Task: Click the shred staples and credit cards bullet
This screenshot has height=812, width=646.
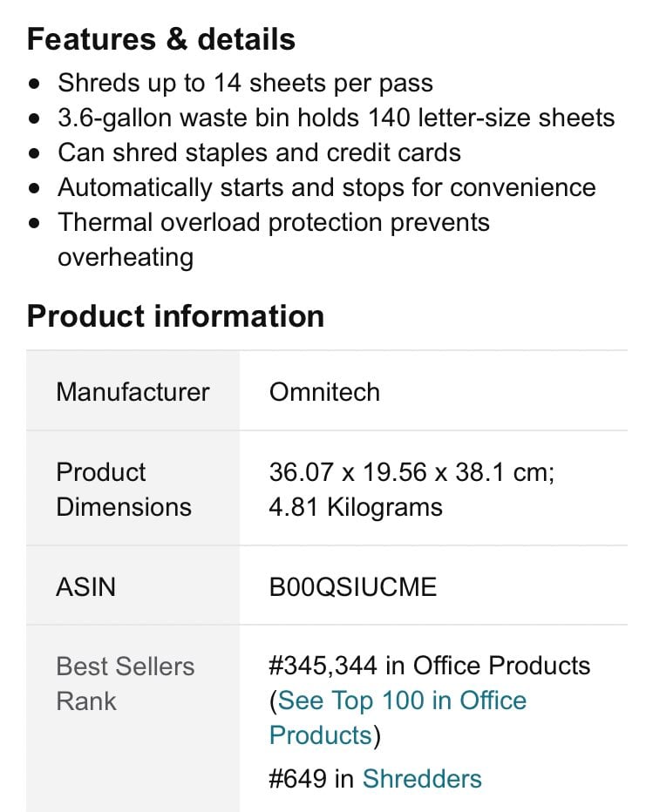Action: pyautogui.click(x=259, y=152)
